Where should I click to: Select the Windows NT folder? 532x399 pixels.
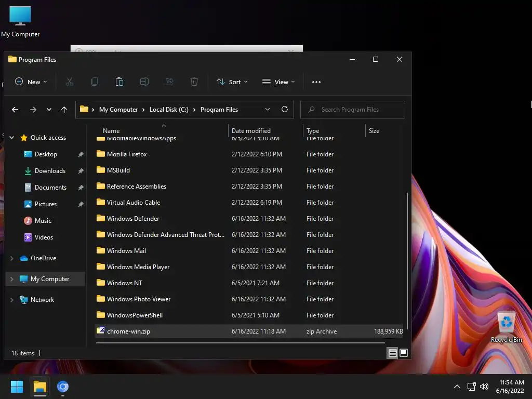(249, 283)
